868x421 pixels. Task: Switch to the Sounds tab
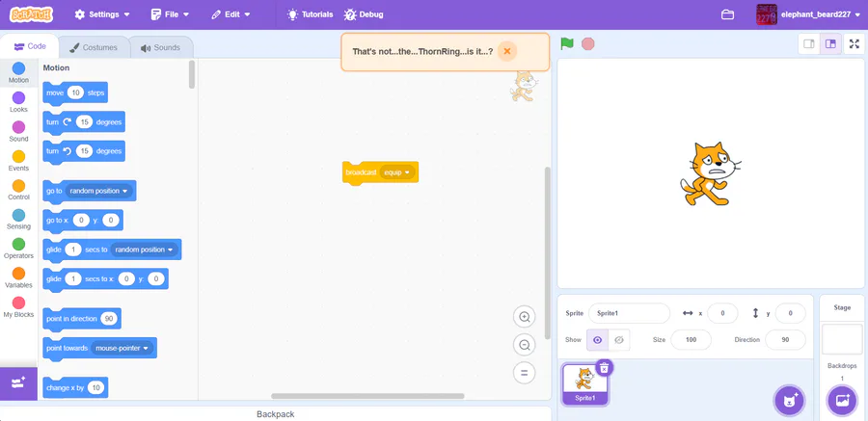click(x=160, y=47)
